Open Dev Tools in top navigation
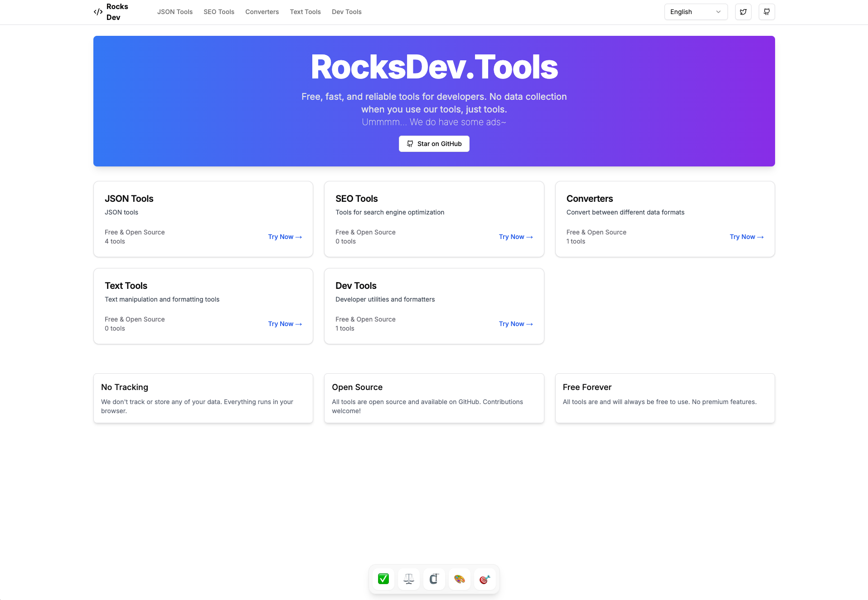The width and height of the screenshot is (868, 600). (347, 12)
